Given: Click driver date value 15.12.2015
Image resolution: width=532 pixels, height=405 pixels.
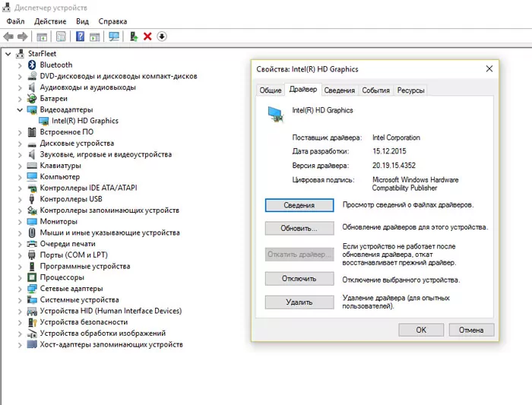Looking at the screenshot, I should coord(389,151).
